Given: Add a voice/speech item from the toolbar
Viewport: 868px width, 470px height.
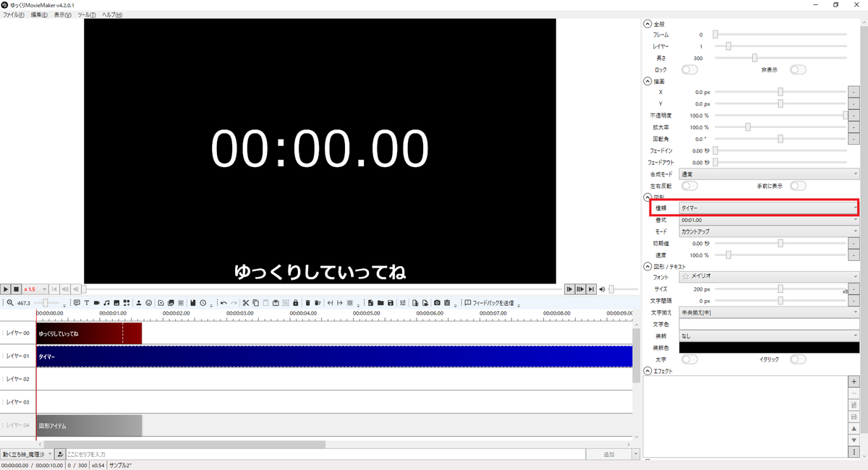Looking at the screenshot, I should coord(77,302).
